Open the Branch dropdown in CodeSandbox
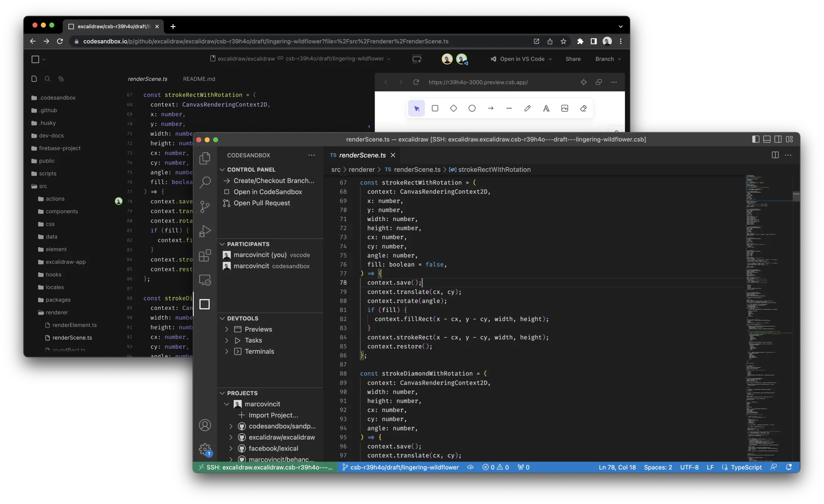The image size is (824, 504). [x=608, y=59]
